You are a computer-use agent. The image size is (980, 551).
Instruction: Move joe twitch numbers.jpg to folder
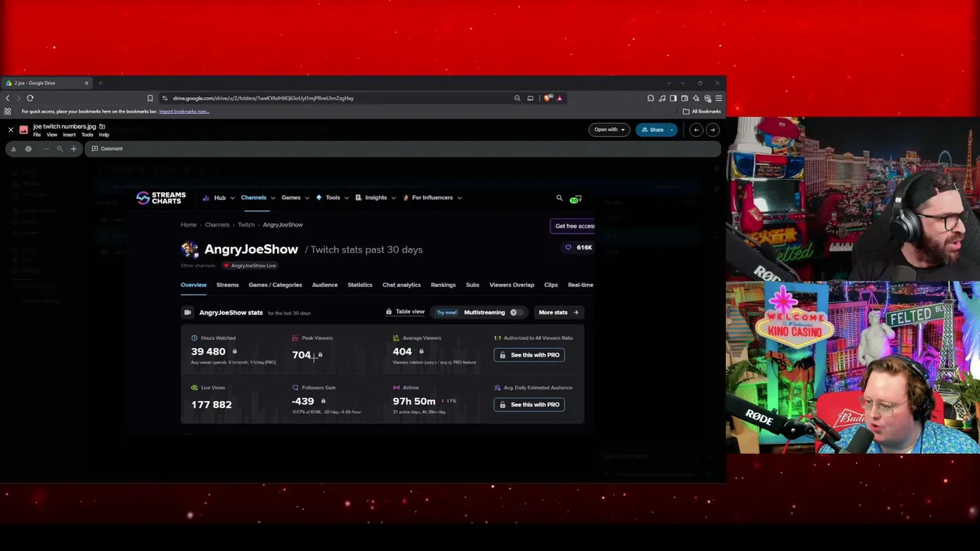(x=102, y=126)
